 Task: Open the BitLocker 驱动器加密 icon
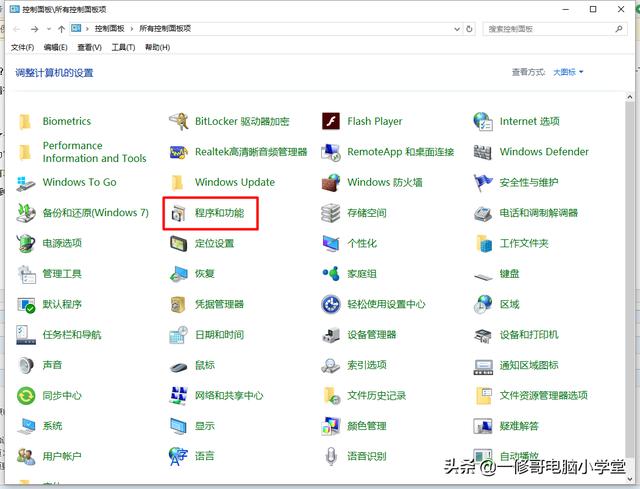(178, 121)
